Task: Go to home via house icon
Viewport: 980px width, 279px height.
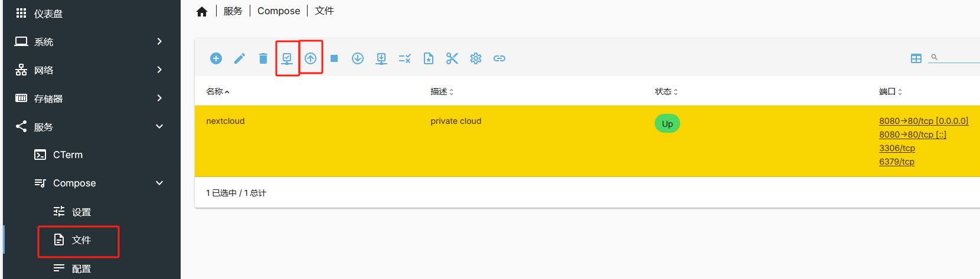Action: 202,12
